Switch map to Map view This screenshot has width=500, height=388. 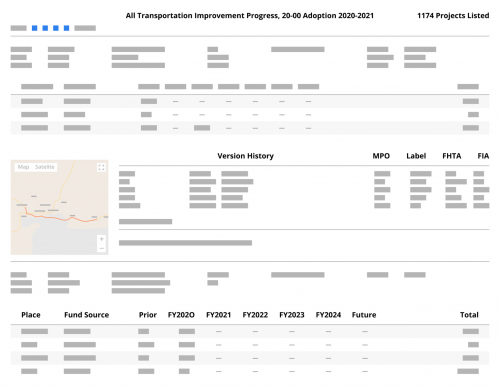(x=23, y=167)
